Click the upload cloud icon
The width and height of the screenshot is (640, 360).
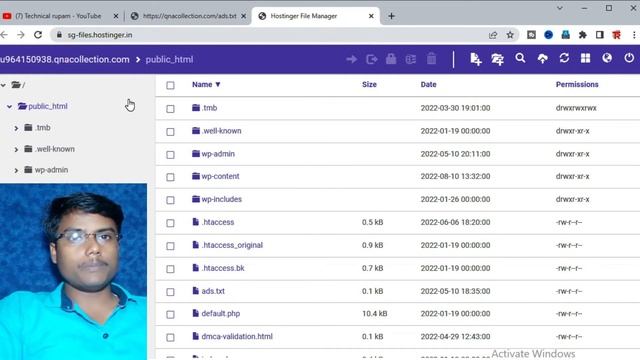(542, 59)
